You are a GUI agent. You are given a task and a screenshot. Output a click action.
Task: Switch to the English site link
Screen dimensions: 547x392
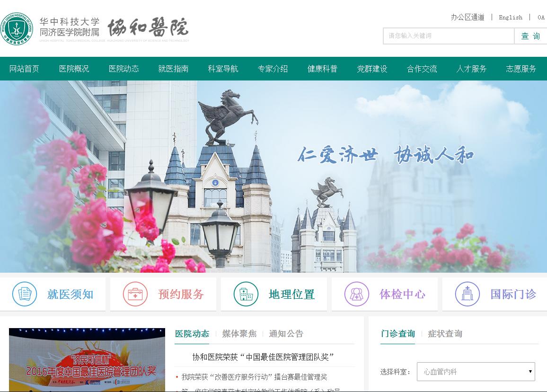(511, 18)
